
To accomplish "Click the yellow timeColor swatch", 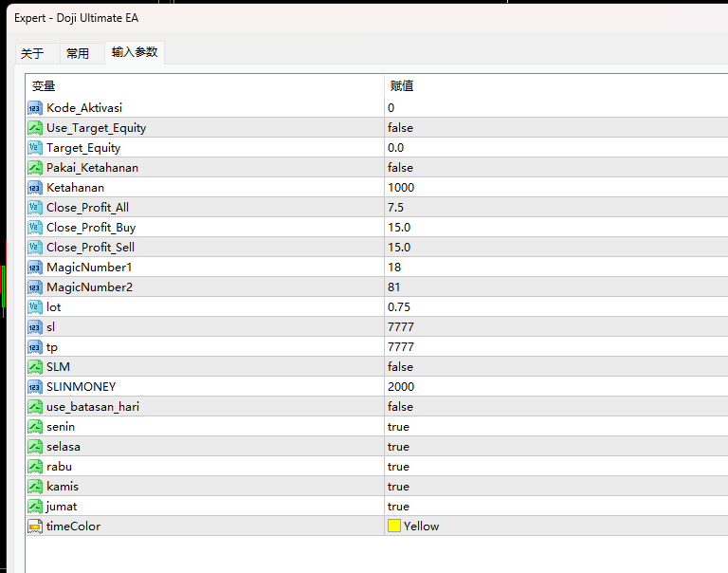I will pyautogui.click(x=394, y=526).
